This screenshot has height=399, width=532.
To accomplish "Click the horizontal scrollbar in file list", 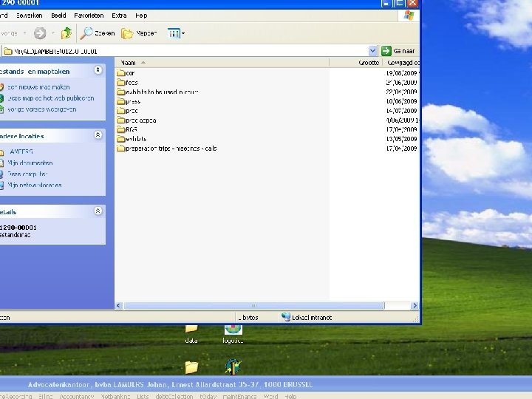I will point(255,305).
